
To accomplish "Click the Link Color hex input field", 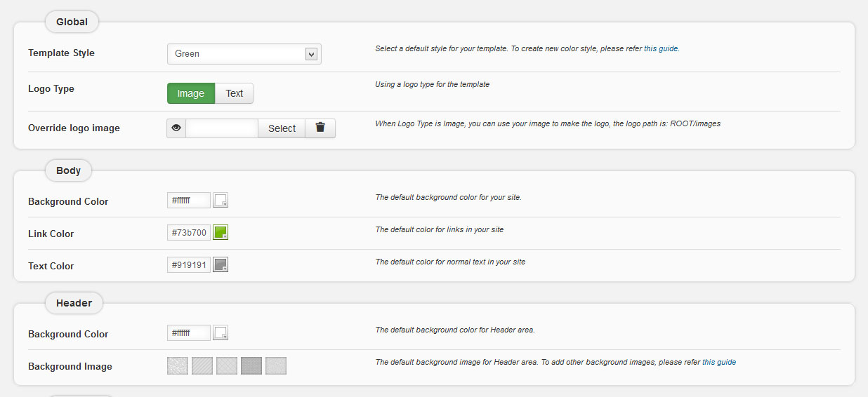I will [x=189, y=233].
